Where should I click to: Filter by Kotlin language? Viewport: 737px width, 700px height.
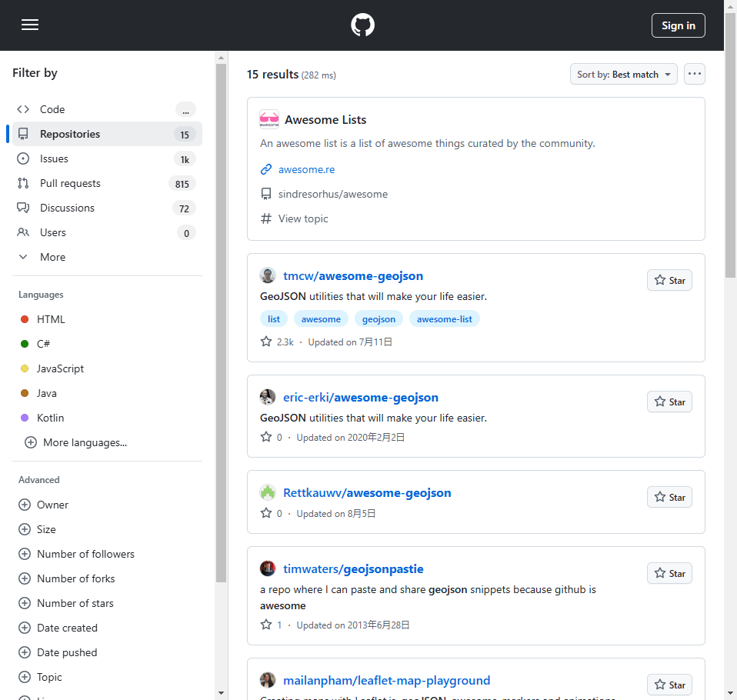(50, 418)
